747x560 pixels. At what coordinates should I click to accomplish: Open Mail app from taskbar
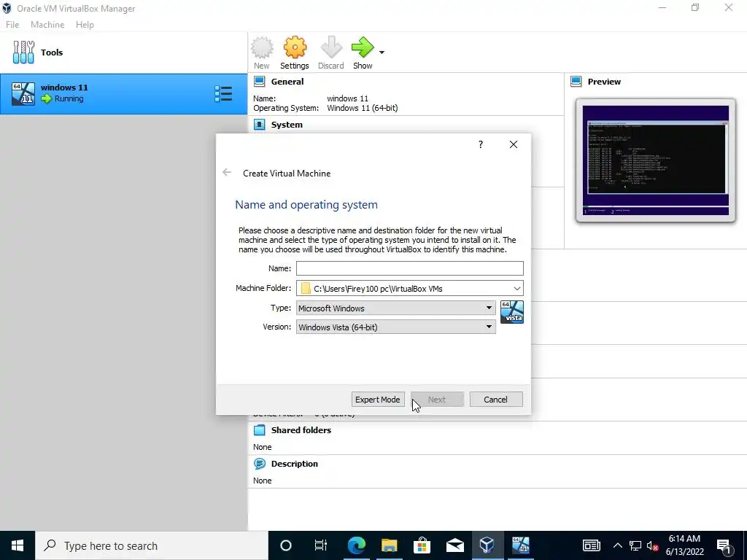tap(455, 545)
